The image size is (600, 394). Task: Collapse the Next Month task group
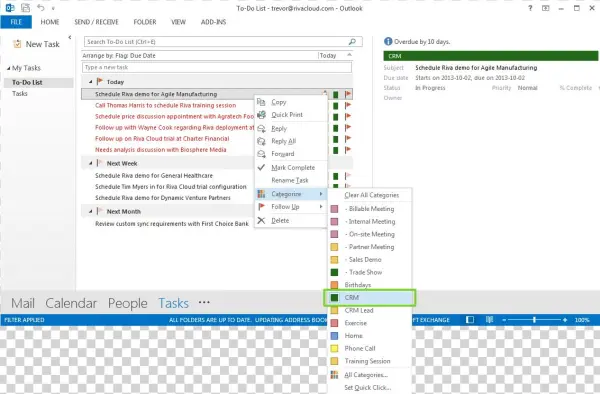point(91,211)
